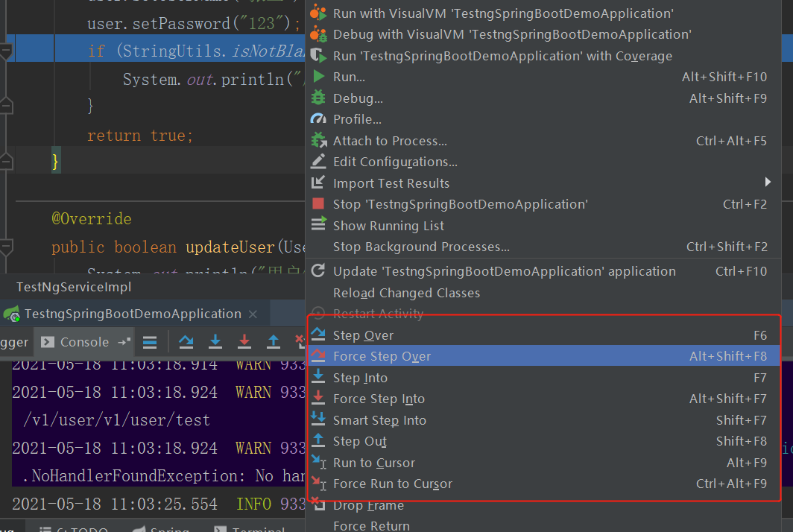Viewport: 793px width, 532px height.
Task: Click the @Override annotation
Action: click(x=92, y=218)
